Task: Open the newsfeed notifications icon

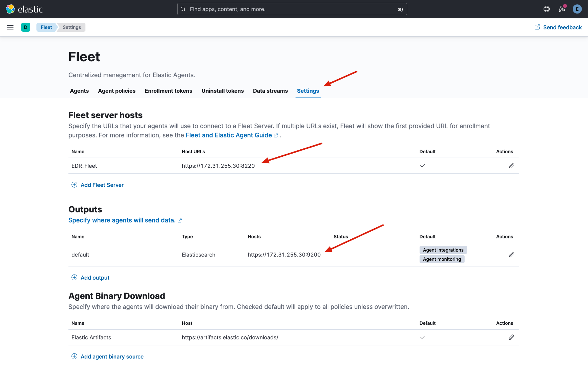Action: coord(562,9)
